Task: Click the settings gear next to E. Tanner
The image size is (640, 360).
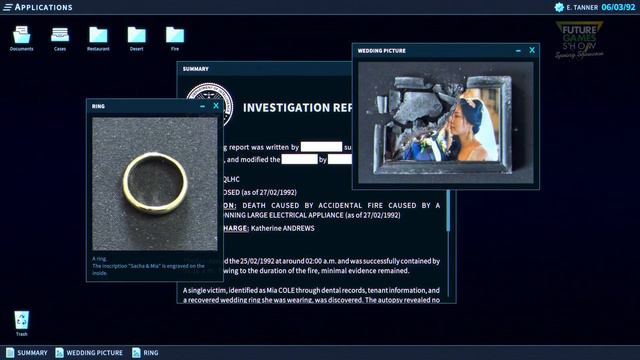Action: [559, 7]
